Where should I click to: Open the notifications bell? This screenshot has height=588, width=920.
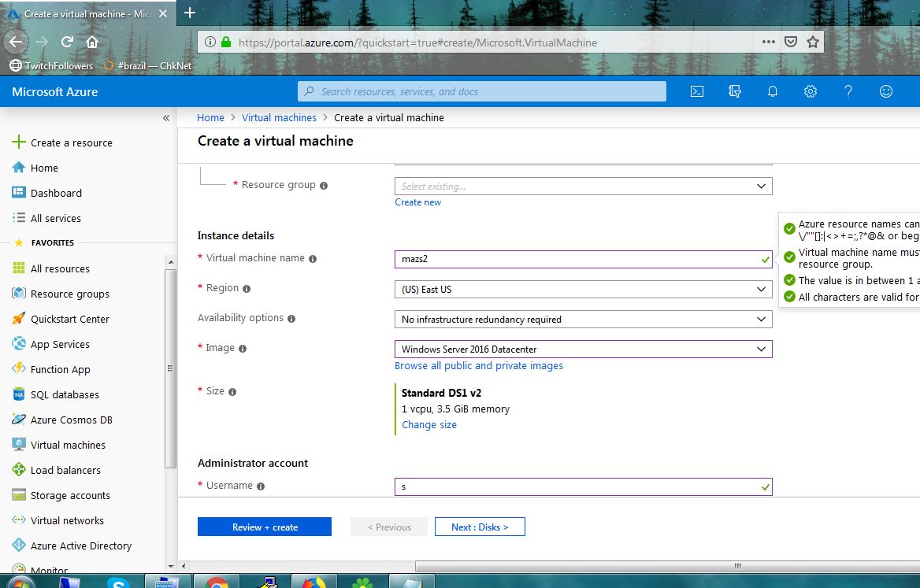[x=772, y=91]
